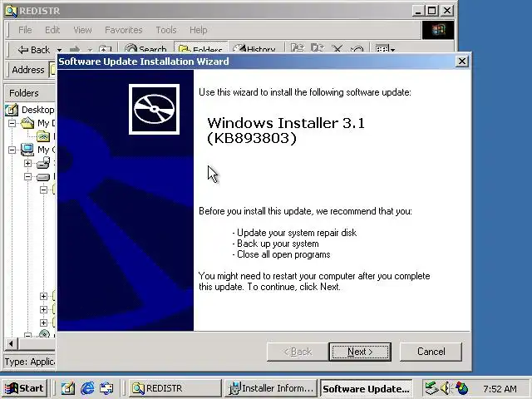Open the Help menu in REDISTR window

198,30
